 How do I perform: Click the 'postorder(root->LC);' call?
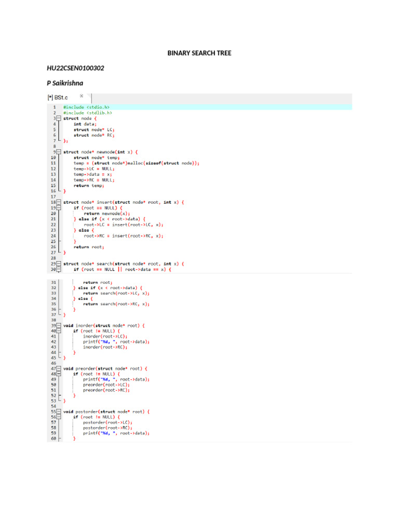[108, 422]
